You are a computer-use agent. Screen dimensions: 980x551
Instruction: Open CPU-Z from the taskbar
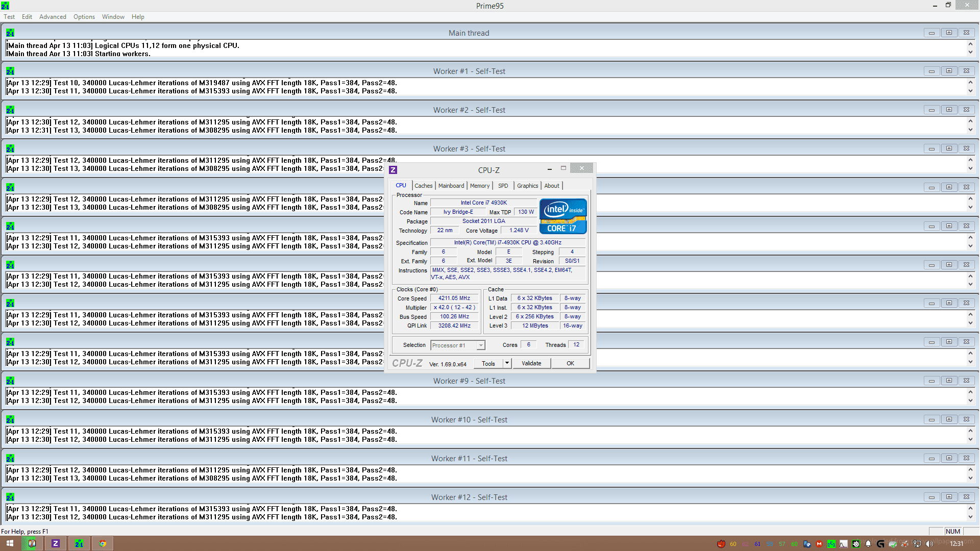(56, 543)
